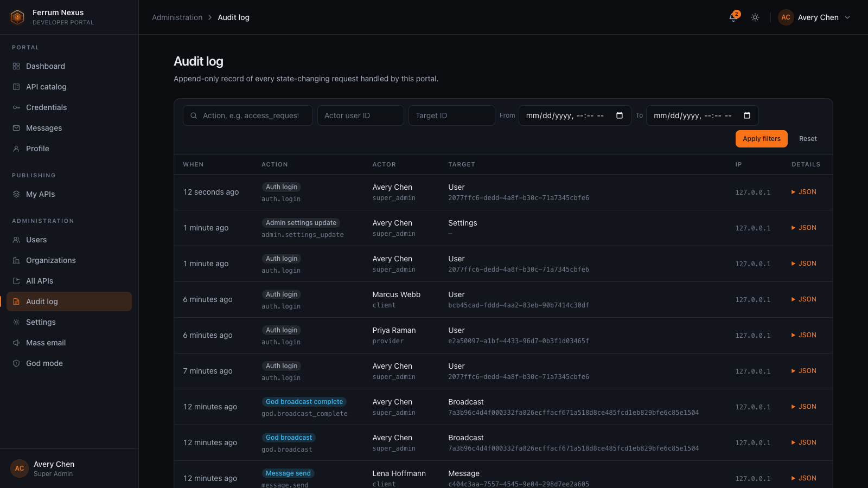The width and height of the screenshot is (868, 488).
Task: Click the Organizations building icon
Action: [16, 260]
